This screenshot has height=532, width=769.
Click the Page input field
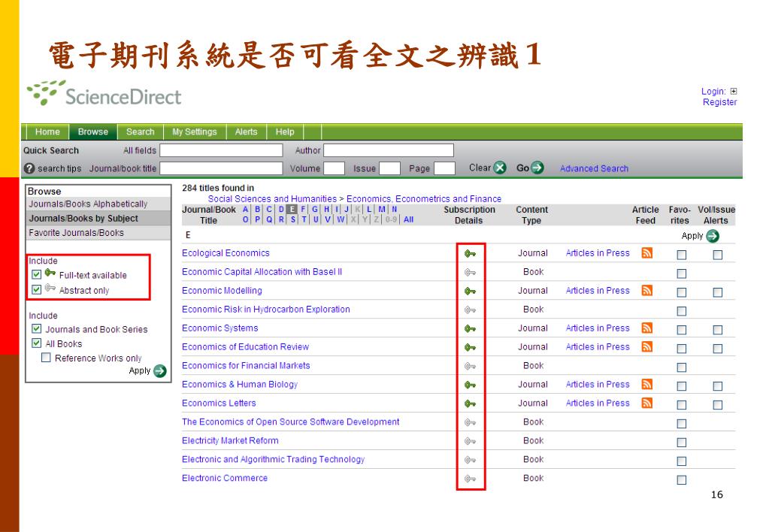pyautogui.click(x=445, y=168)
